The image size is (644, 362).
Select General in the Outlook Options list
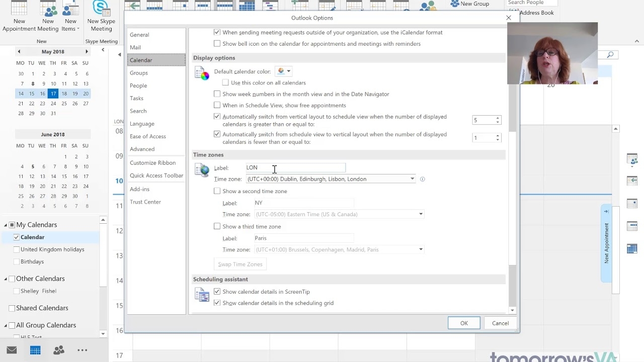click(156, 35)
